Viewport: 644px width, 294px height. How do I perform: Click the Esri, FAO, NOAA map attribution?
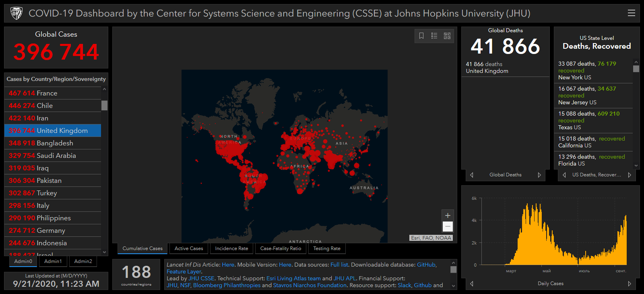(431, 238)
